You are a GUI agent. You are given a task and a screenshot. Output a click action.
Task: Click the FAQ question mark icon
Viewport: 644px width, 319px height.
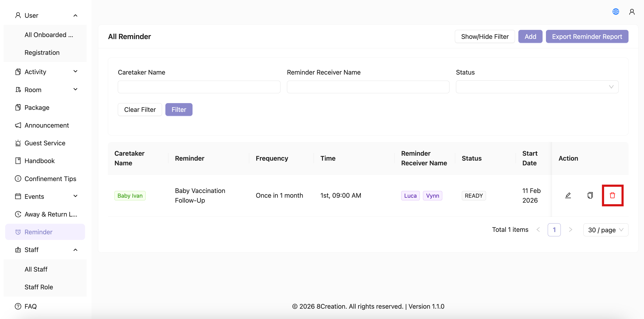tap(18, 306)
